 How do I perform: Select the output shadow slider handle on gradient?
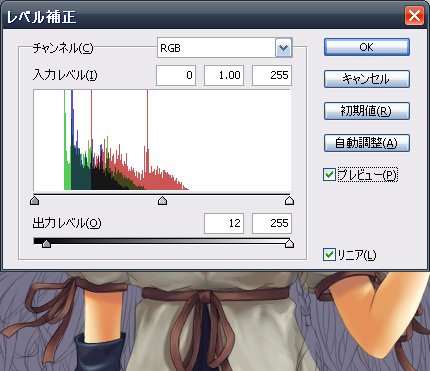click(x=46, y=244)
